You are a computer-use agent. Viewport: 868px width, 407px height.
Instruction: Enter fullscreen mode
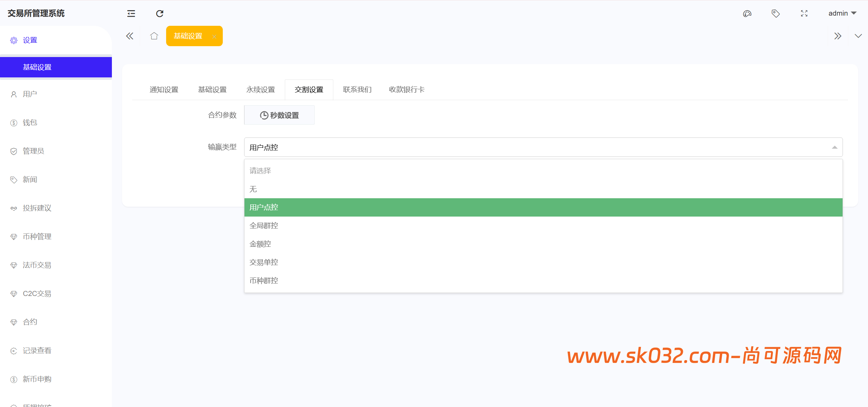[x=804, y=13]
